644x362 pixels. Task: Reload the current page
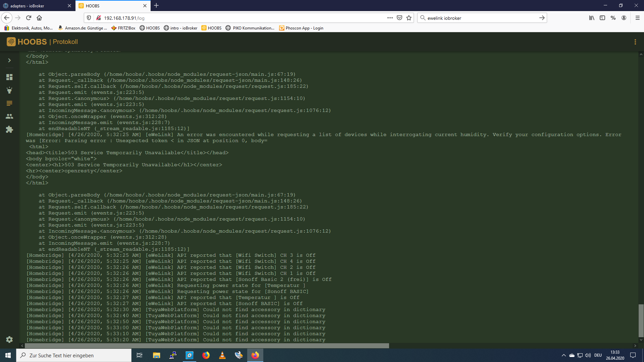[29, 18]
